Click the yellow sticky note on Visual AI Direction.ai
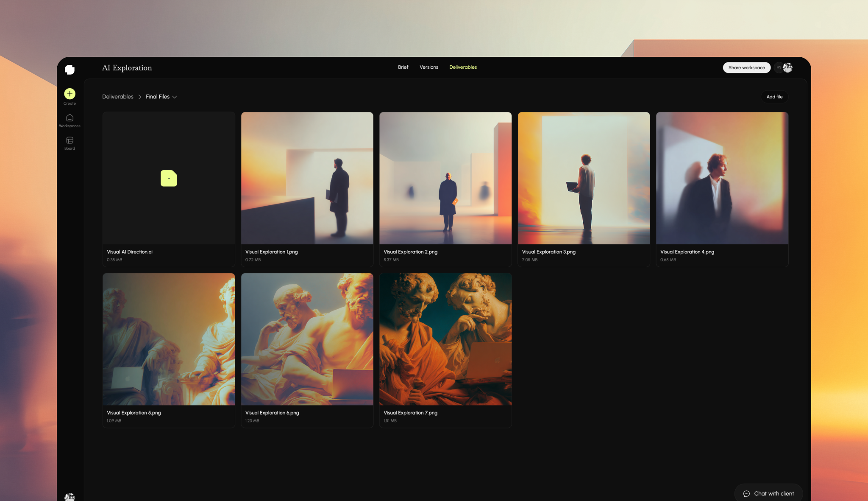This screenshot has height=501, width=868. click(169, 178)
